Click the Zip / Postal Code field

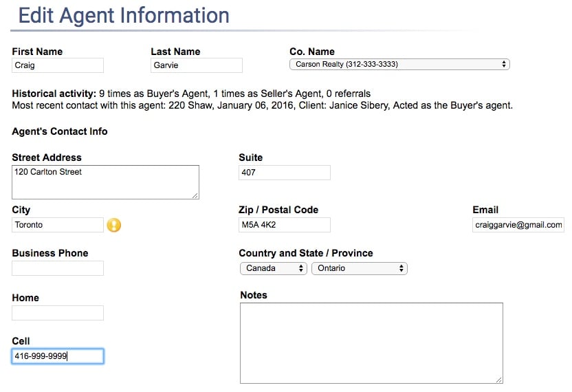coord(285,225)
